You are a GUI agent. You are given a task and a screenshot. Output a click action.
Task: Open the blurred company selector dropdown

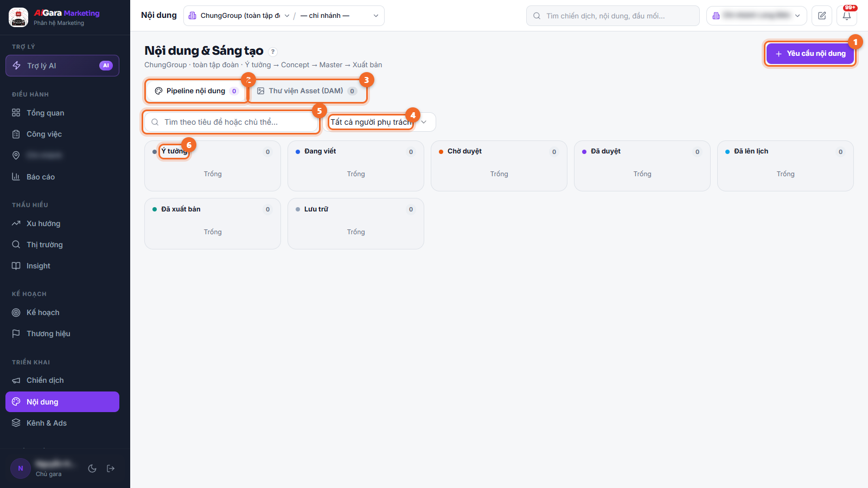(757, 16)
